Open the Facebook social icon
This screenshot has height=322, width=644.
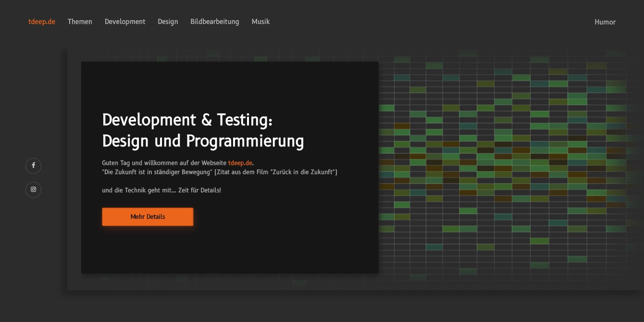(33, 166)
